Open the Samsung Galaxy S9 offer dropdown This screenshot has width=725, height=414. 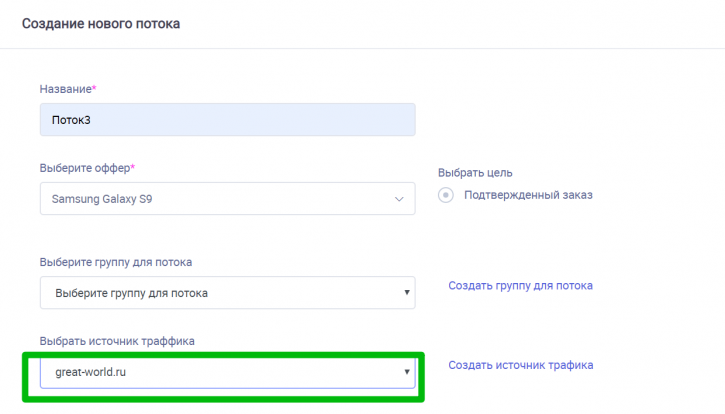227,198
